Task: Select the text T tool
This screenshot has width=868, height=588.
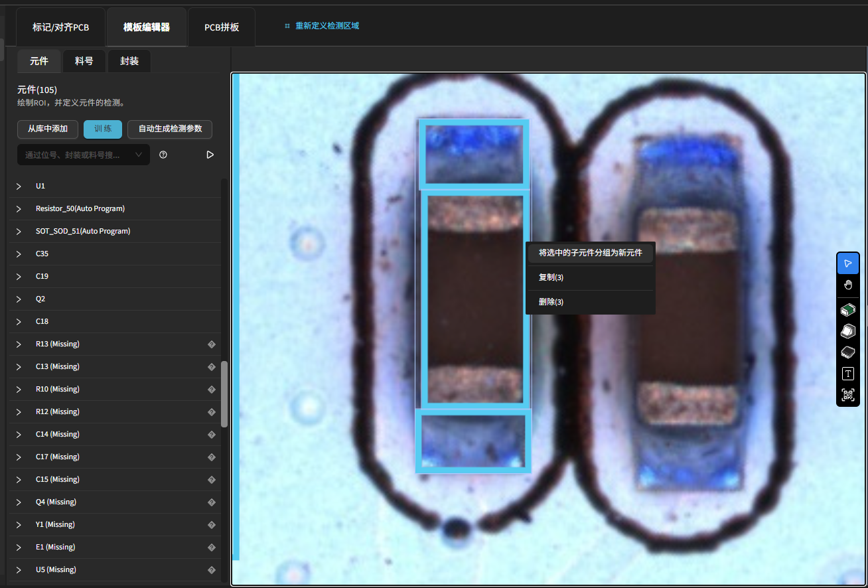Action: [847, 374]
